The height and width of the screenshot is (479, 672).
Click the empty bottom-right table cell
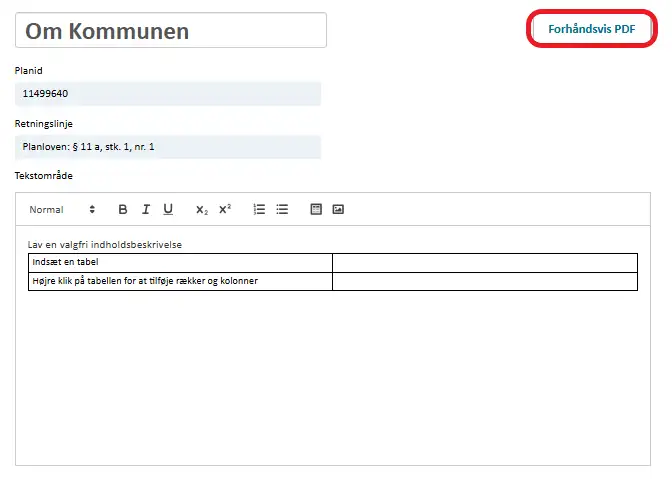(x=484, y=281)
